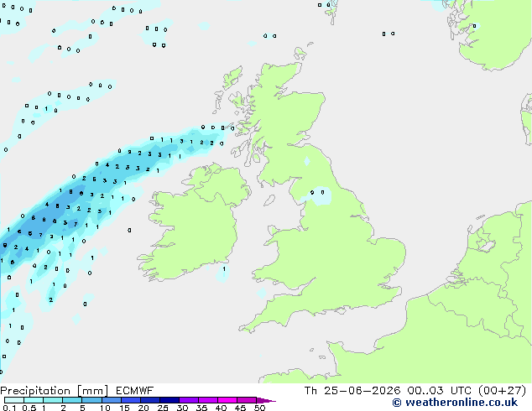Click the 'Th 25-06-2026' date text
This screenshot has height=411, width=532.
(x=352, y=391)
